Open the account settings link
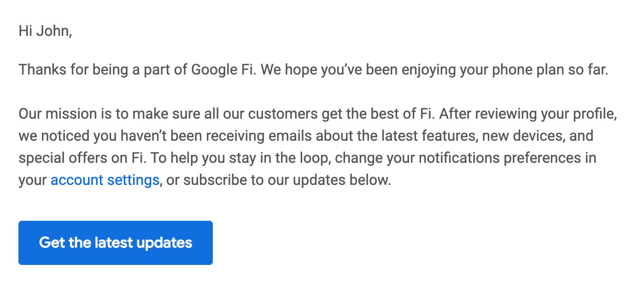Viewport: 644px width, 287px height. coord(105,180)
